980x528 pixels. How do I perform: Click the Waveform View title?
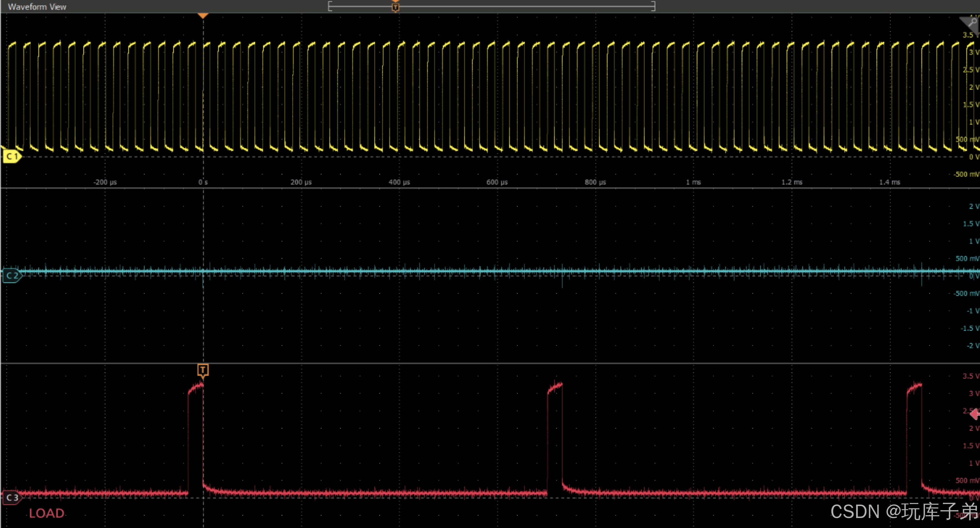click(37, 7)
